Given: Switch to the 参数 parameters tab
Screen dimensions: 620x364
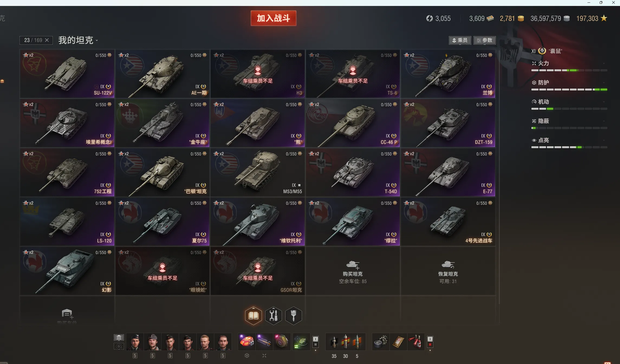Looking at the screenshot, I should (x=485, y=40).
